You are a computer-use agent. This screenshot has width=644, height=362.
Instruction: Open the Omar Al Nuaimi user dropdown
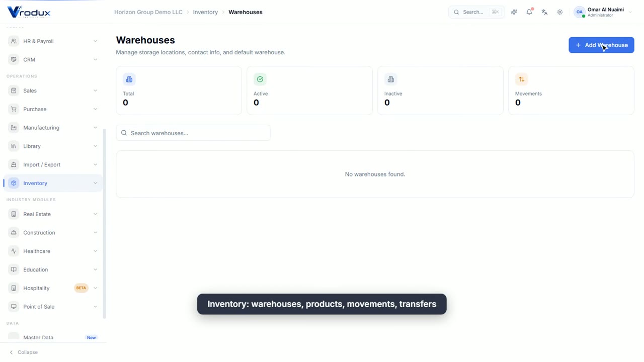coord(603,12)
